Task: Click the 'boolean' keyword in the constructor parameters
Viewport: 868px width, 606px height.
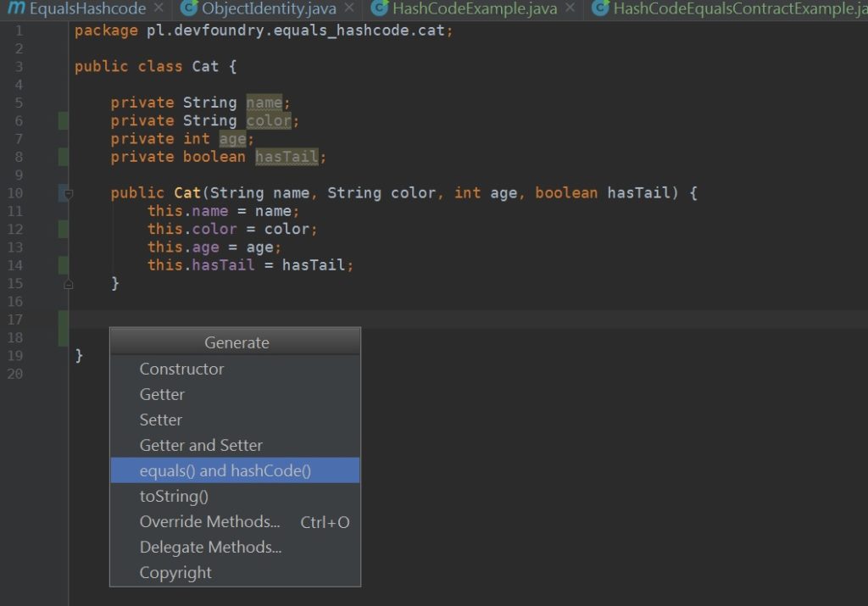Action: (x=566, y=192)
